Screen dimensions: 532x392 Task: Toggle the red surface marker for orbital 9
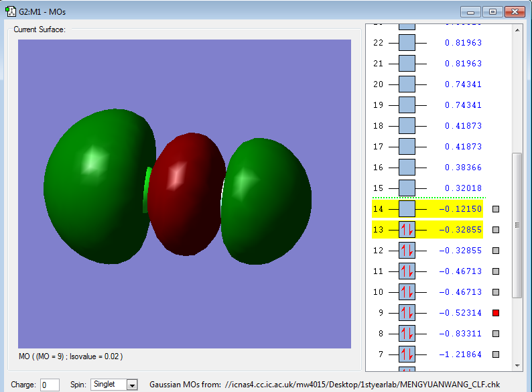tap(496, 313)
